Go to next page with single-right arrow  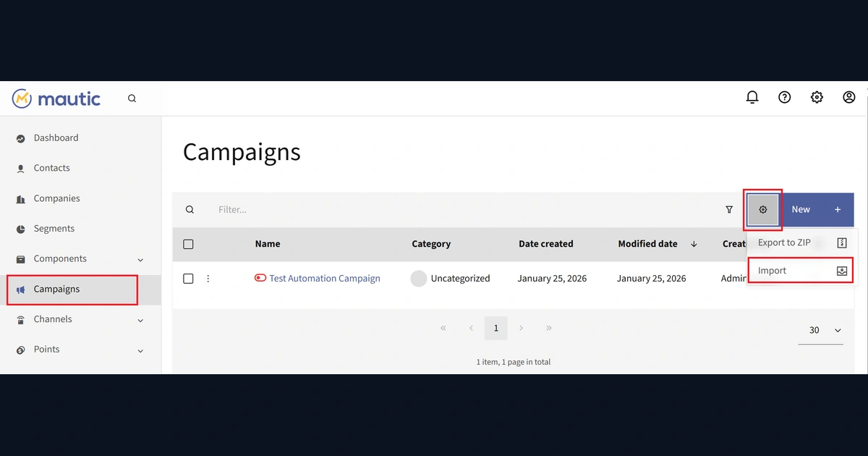click(522, 328)
